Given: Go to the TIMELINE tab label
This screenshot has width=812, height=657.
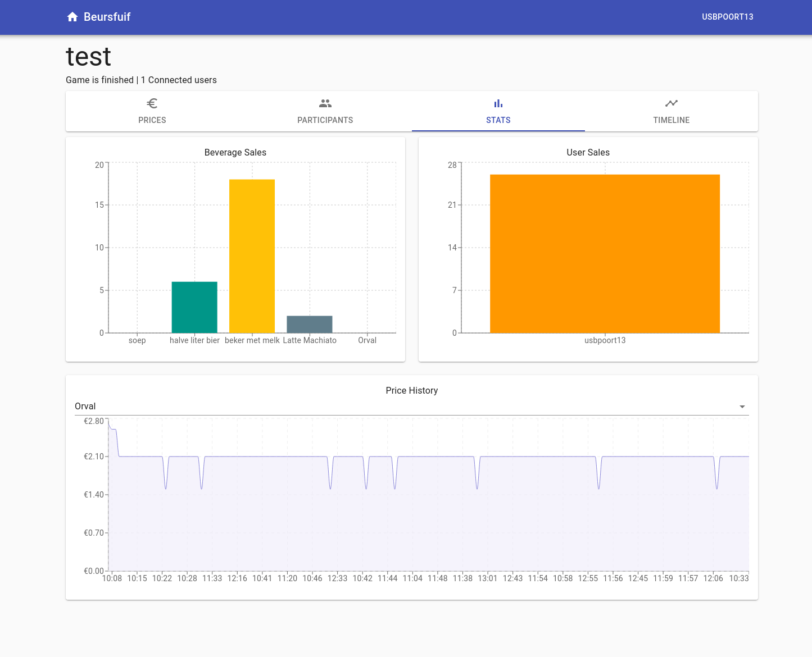Looking at the screenshot, I should pos(672,120).
